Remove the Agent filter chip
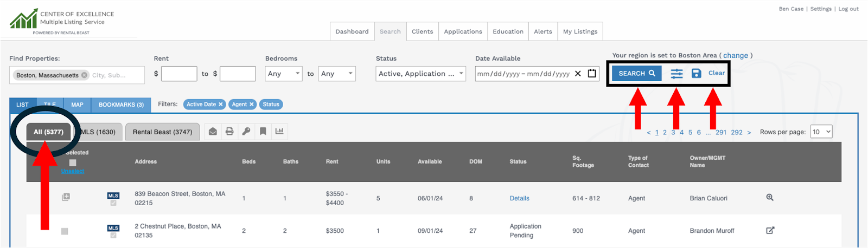The image size is (868, 248). [x=252, y=105]
